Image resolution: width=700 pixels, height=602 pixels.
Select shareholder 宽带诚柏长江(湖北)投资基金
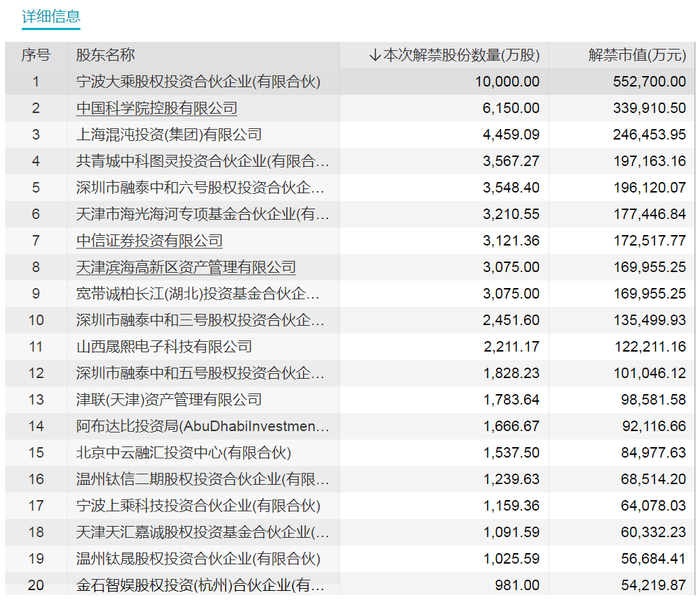coord(198,293)
